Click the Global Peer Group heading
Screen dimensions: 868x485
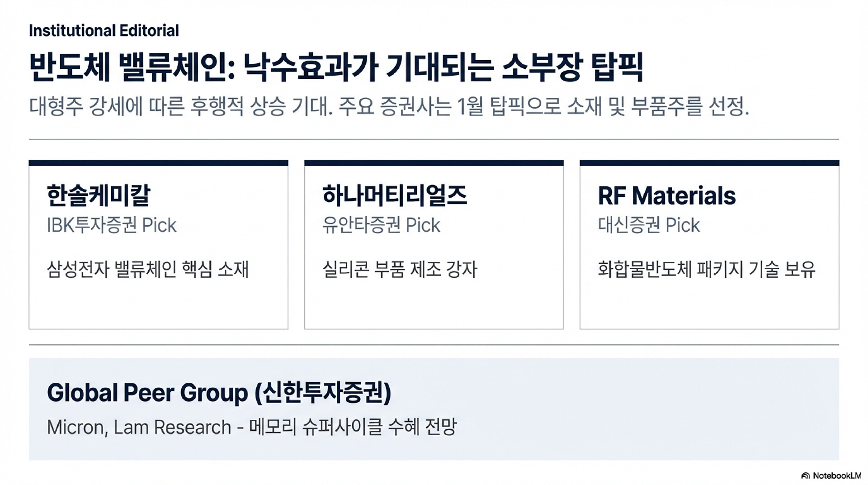(x=219, y=392)
